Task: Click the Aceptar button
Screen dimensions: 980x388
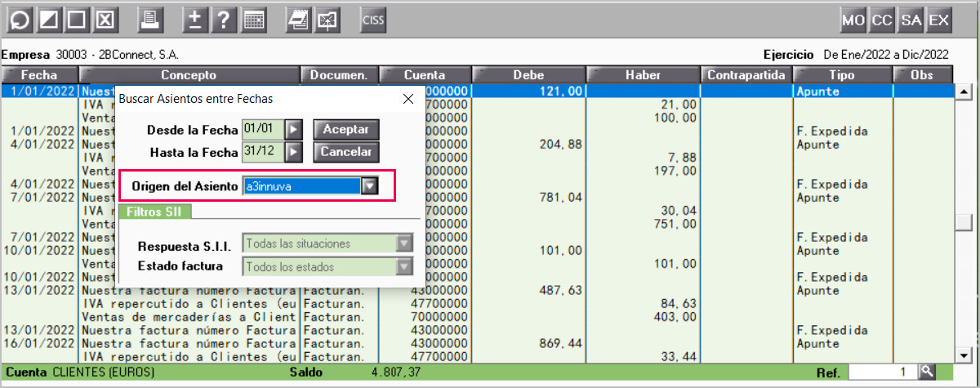Action: [346, 130]
